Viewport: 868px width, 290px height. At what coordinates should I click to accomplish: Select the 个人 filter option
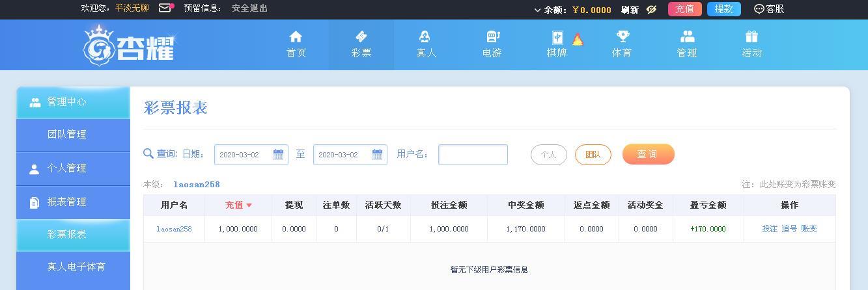(x=549, y=155)
